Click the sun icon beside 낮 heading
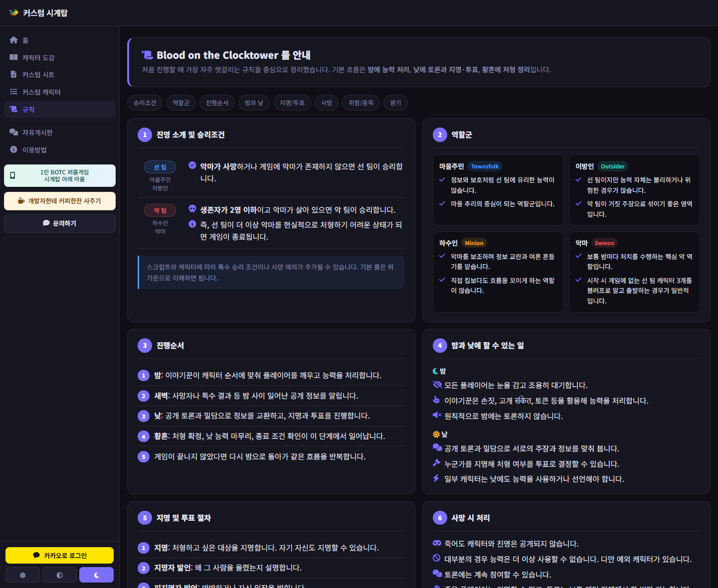718x588 pixels. point(436,435)
